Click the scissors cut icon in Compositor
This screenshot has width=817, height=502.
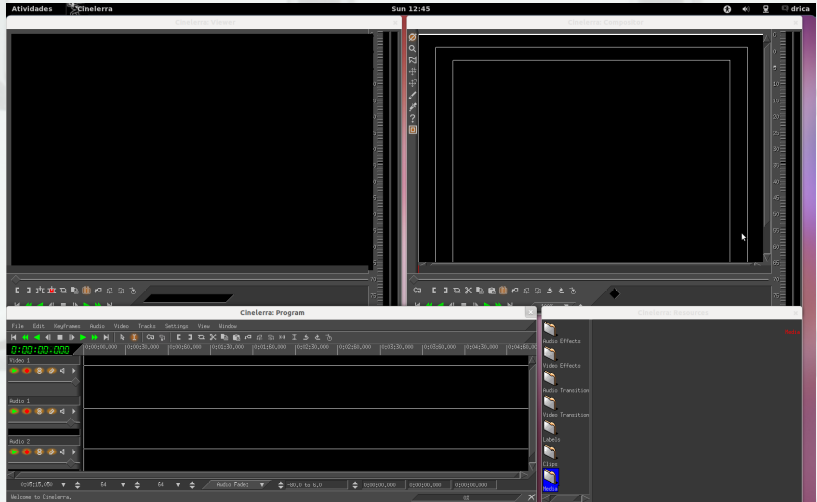468,290
